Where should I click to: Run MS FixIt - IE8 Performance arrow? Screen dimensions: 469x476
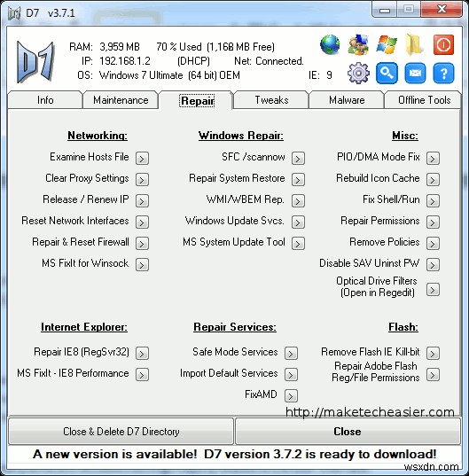pyautogui.click(x=142, y=374)
